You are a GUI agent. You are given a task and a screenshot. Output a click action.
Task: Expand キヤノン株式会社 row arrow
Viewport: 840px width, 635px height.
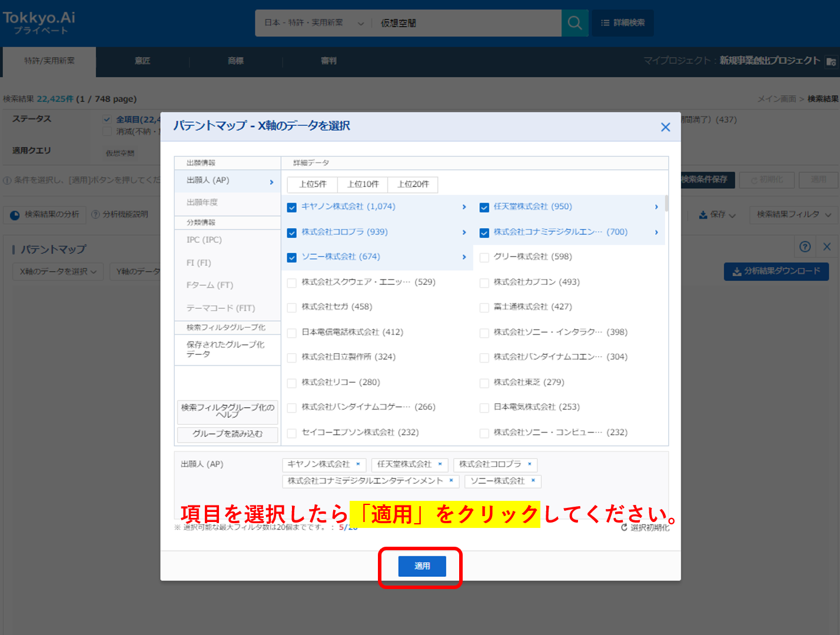pos(464,207)
